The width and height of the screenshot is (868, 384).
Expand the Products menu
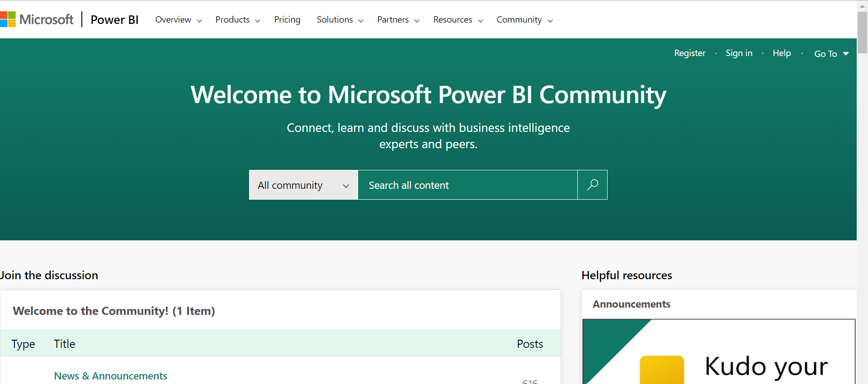[x=237, y=20]
